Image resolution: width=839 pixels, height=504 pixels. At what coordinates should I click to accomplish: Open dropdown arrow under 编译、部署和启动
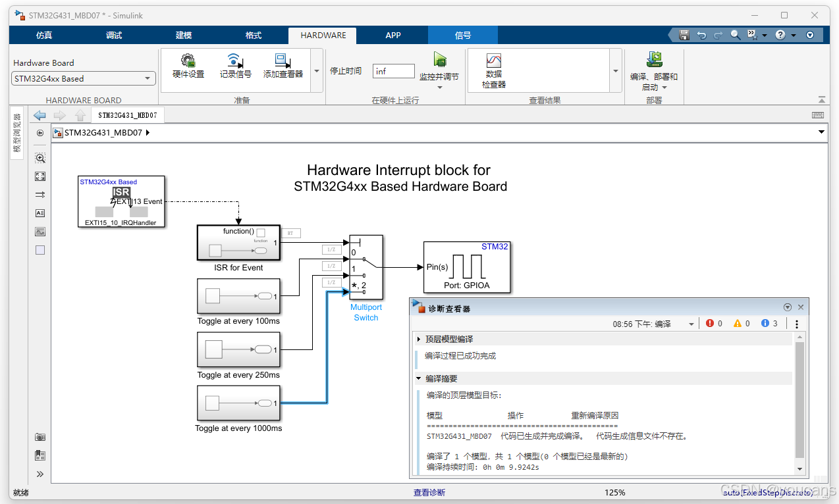664,88
